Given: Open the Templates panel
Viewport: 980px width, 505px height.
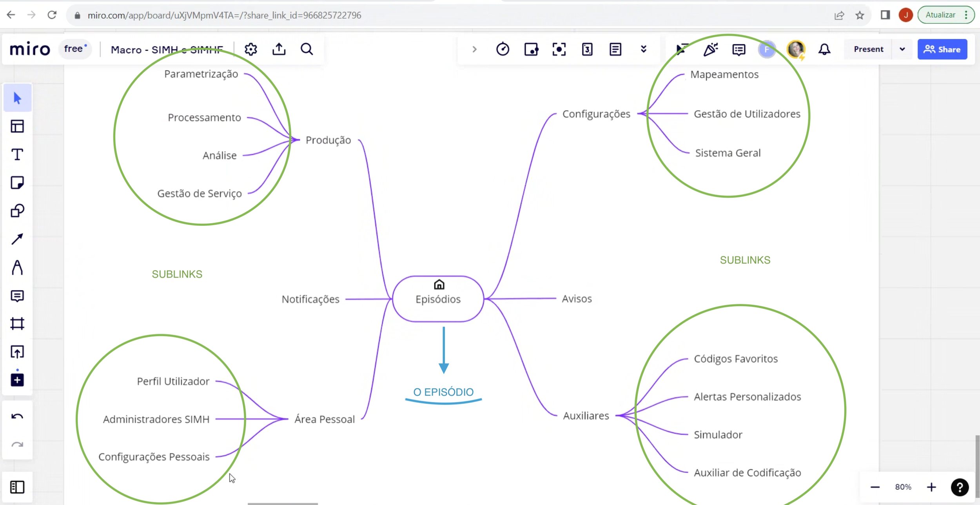Looking at the screenshot, I should [17, 126].
